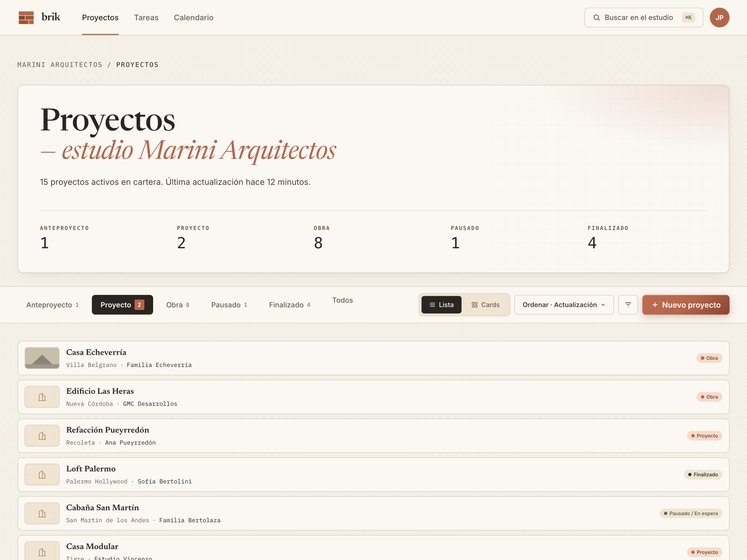Open the JP user avatar
The image size is (747, 560).
pos(719,17)
